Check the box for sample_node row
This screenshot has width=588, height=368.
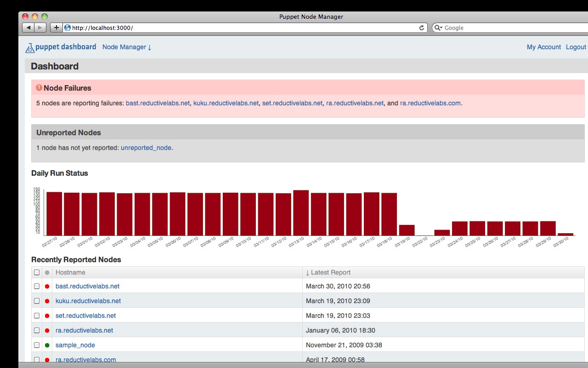[37, 345]
